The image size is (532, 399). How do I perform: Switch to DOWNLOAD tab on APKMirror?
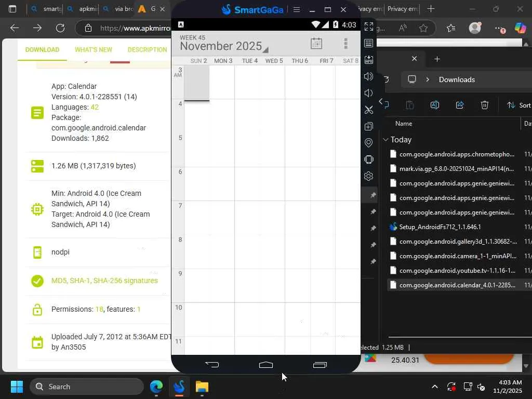(42, 49)
